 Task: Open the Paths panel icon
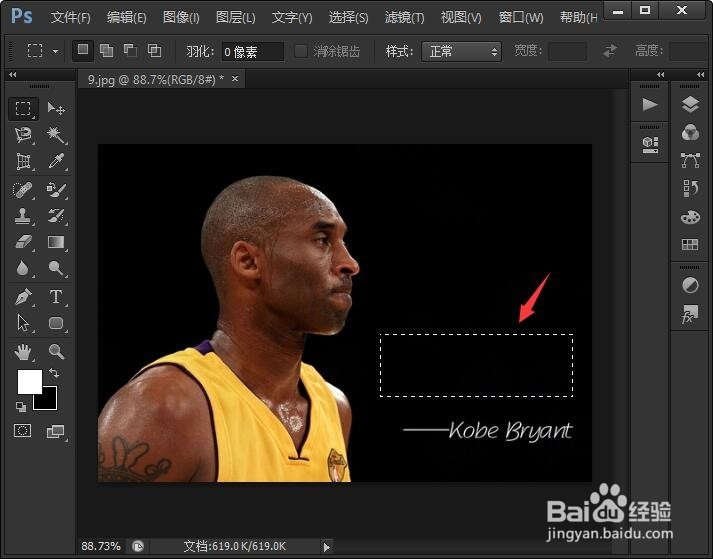[x=690, y=160]
